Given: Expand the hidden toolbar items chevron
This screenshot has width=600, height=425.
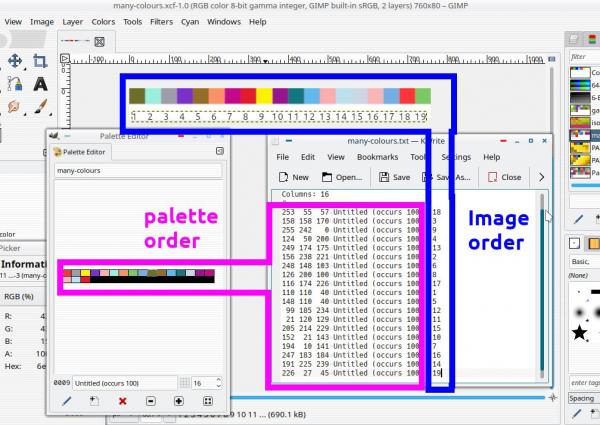Looking at the screenshot, I should coord(541,177).
